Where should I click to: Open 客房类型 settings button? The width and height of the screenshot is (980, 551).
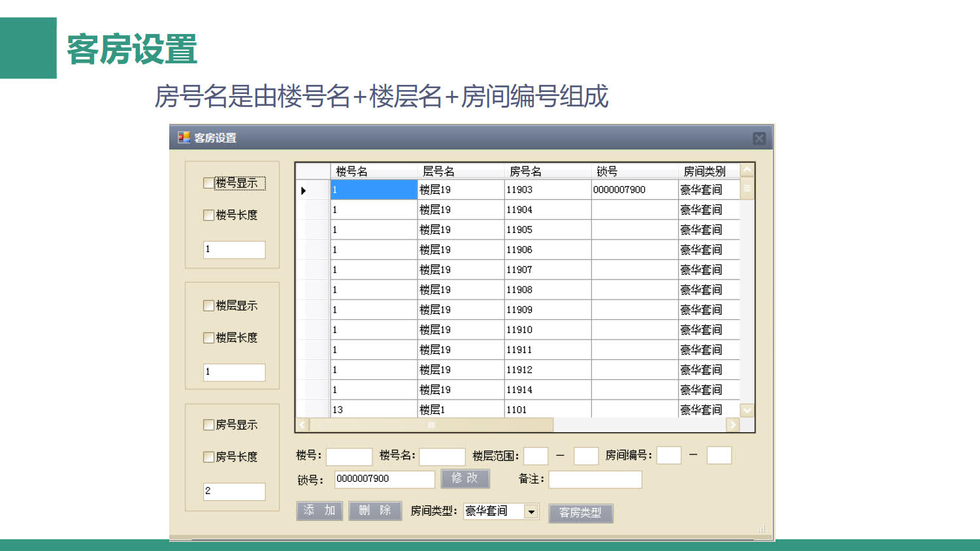tap(580, 512)
